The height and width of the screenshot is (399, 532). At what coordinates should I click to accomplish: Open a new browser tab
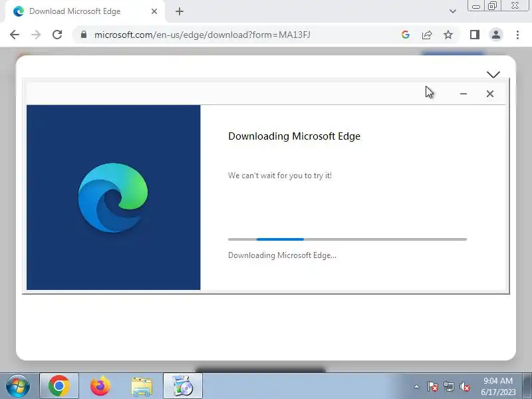click(x=180, y=11)
